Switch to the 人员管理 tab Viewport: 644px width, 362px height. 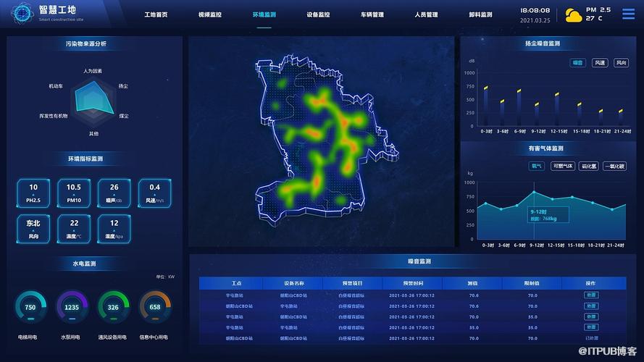click(x=427, y=14)
